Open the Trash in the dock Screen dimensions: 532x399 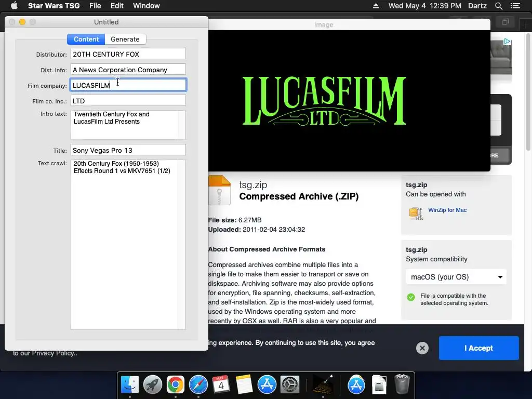pos(402,384)
